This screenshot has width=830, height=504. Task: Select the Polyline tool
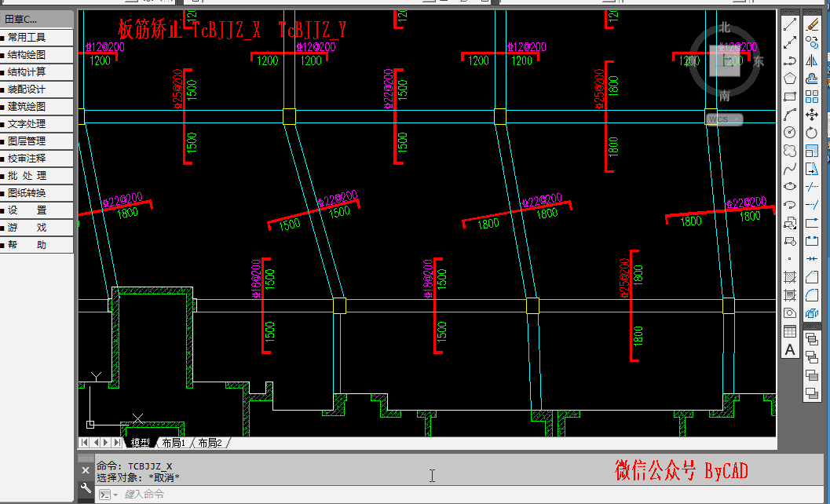[790, 61]
